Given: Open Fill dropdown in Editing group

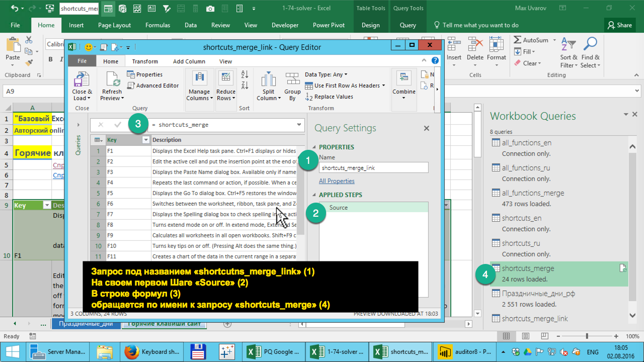Looking at the screenshot, I should point(524,52).
